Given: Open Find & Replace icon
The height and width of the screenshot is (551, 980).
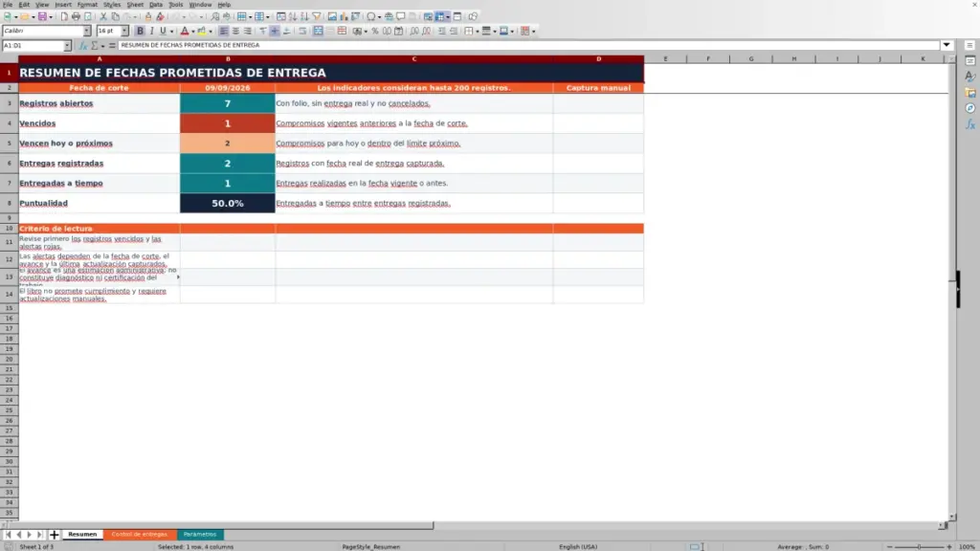Looking at the screenshot, I should tap(215, 17).
